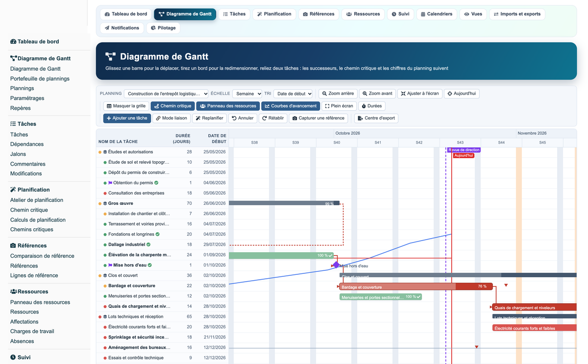Image resolution: width=588 pixels, height=364 pixels.
Task: Open the Planning selection dropdown
Action: (x=166, y=94)
